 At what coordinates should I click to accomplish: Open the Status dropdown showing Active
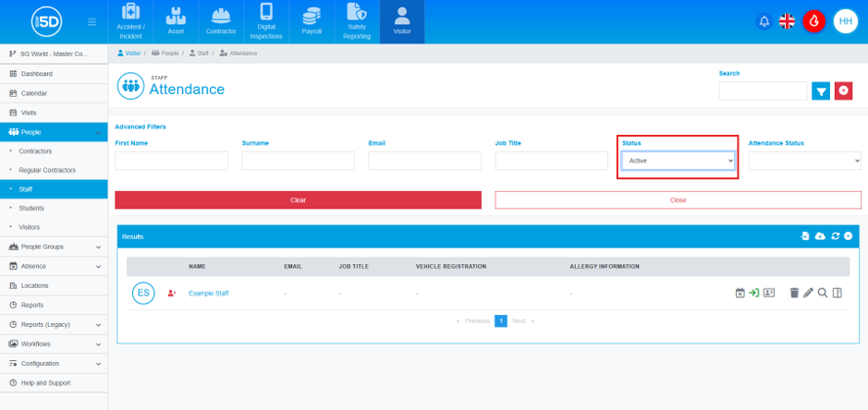click(679, 161)
